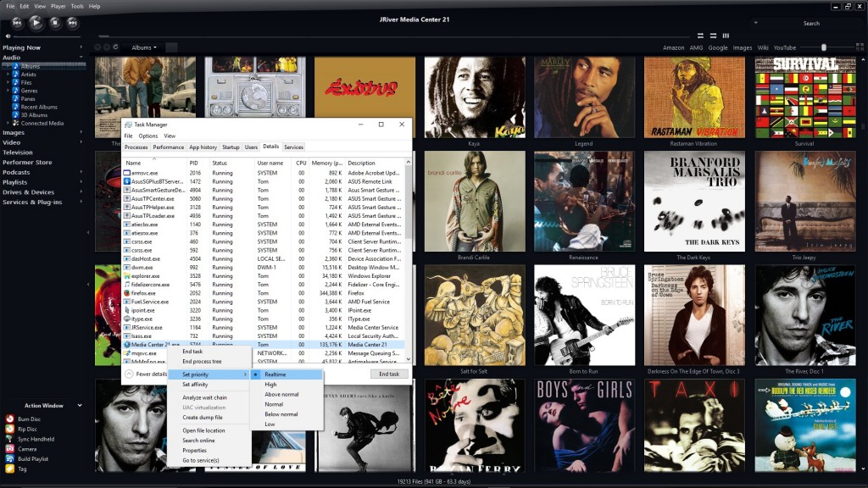Open the search options dropdown arrow
Image resolution: width=868 pixels, height=488 pixels.
point(755,23)
